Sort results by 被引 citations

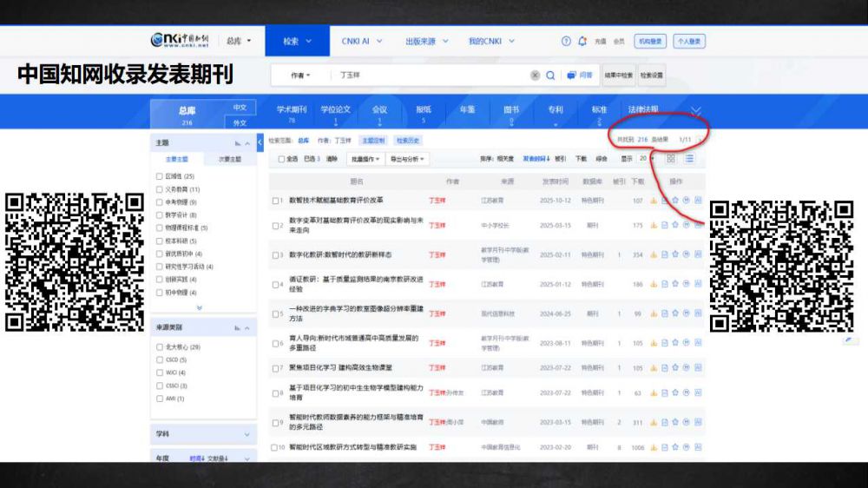point(560,160)
